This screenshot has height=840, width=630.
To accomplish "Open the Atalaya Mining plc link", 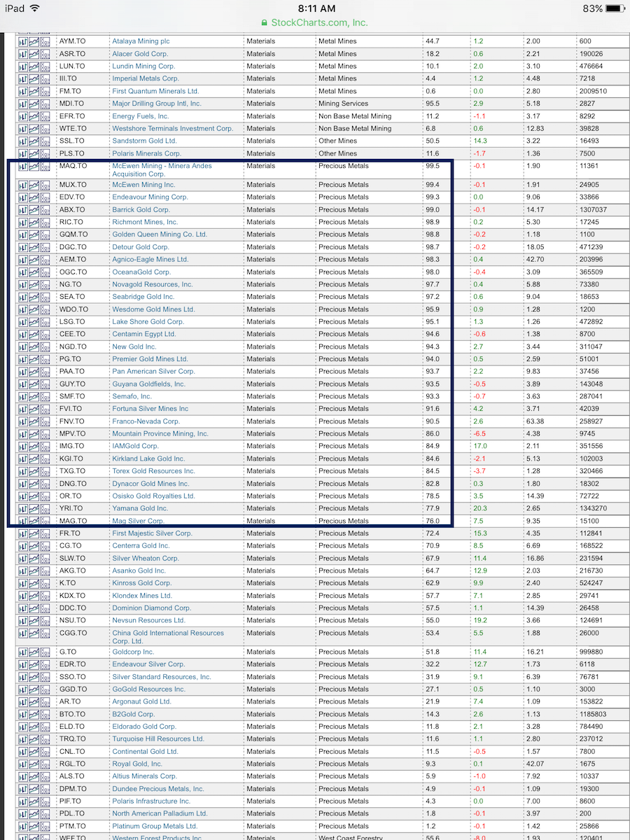I will tap(141, 41).
